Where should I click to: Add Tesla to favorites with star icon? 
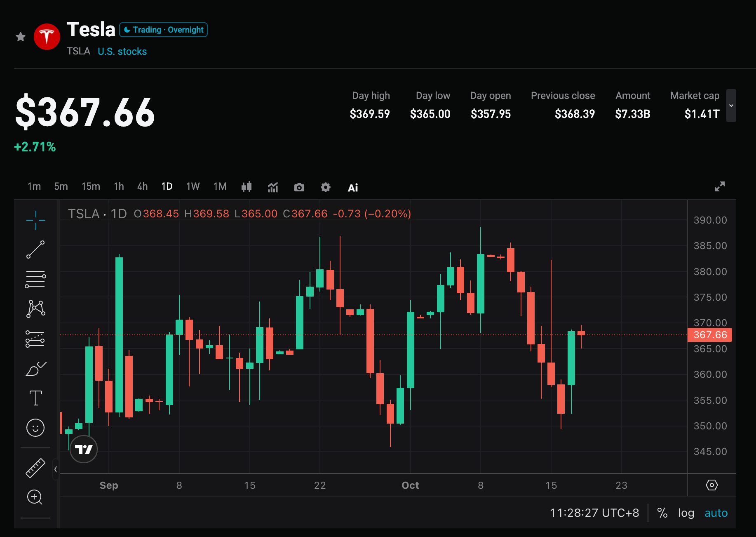21,37
